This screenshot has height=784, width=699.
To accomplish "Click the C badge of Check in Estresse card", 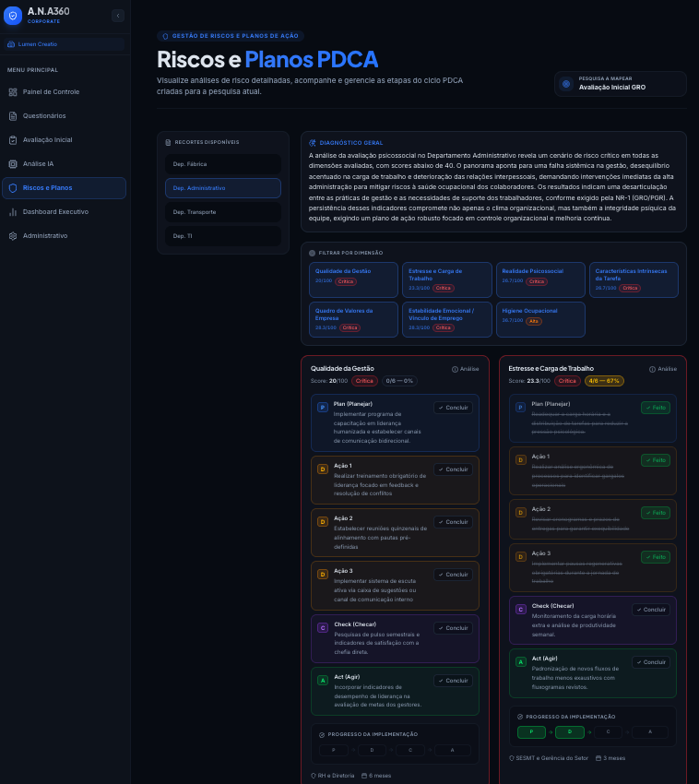I will click(520, 610).
